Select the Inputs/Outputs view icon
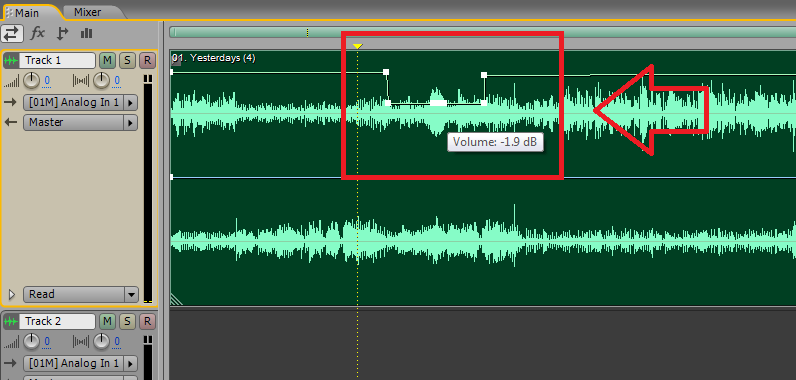 tap(12, 33)
